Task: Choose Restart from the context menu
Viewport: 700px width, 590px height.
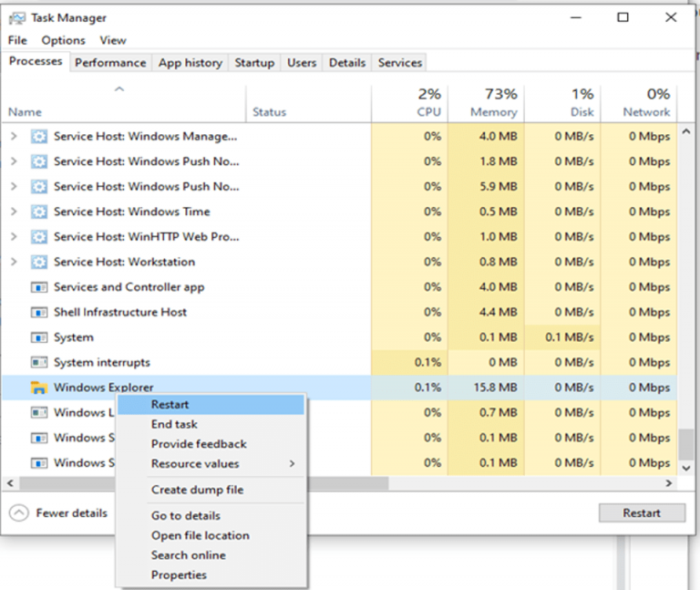Action: (x=170, y=404)
